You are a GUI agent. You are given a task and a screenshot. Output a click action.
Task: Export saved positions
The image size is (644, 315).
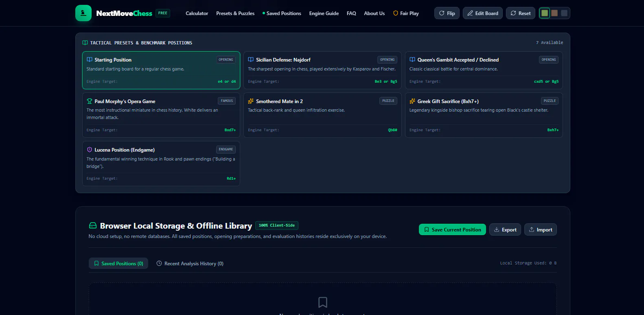505,229
